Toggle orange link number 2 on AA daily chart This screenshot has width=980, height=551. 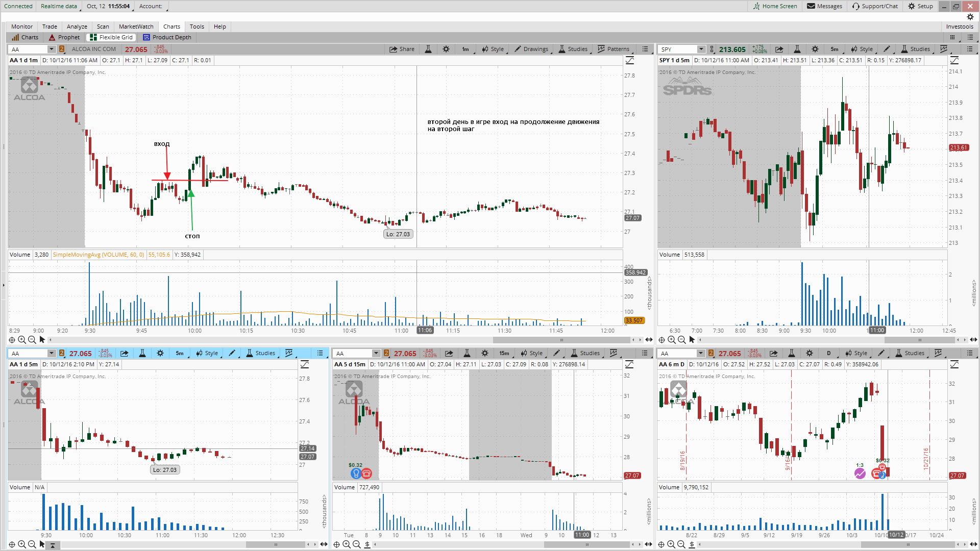coord(711,353)
